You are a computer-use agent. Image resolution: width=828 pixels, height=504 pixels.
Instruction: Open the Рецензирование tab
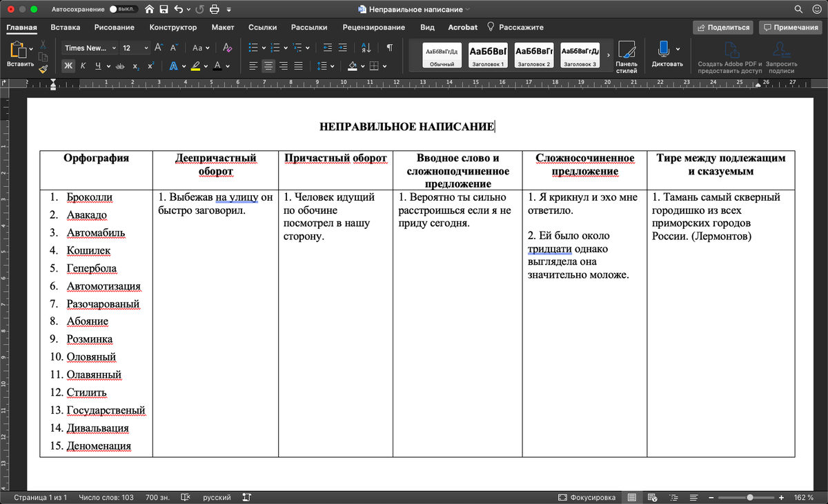pyautogui.click(x=373, y=28)
